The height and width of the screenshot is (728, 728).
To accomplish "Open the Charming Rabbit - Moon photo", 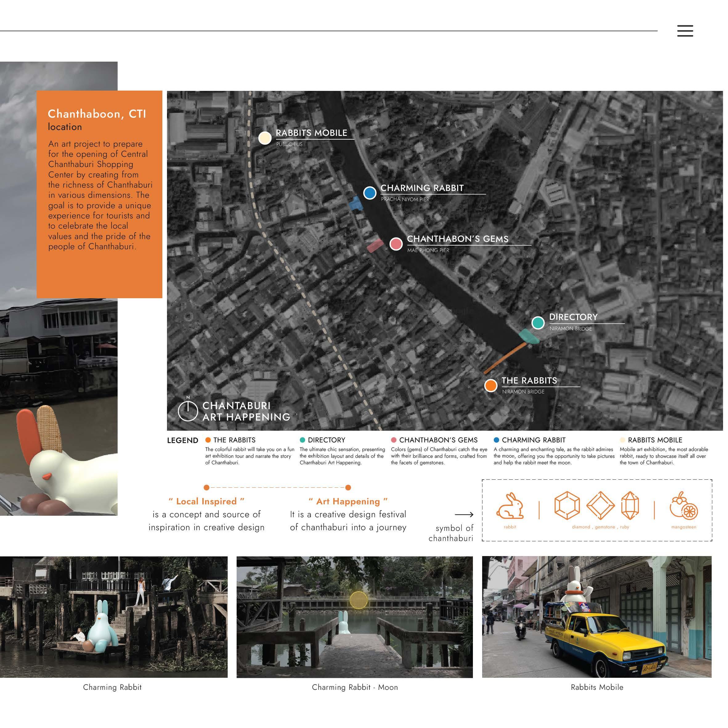I will coord(354,617).
